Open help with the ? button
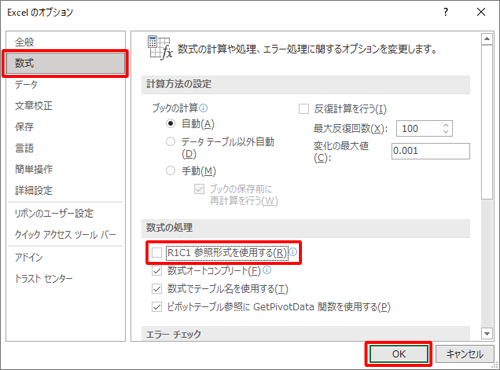 coord(446,12)
